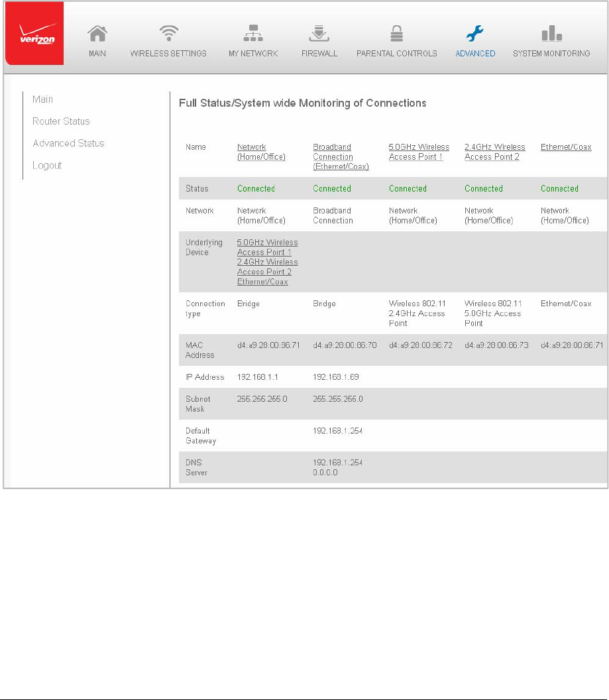Click the MAC address ending 86:73
The width and height of the screenshot is (609, 700).
tap(496, 345)
